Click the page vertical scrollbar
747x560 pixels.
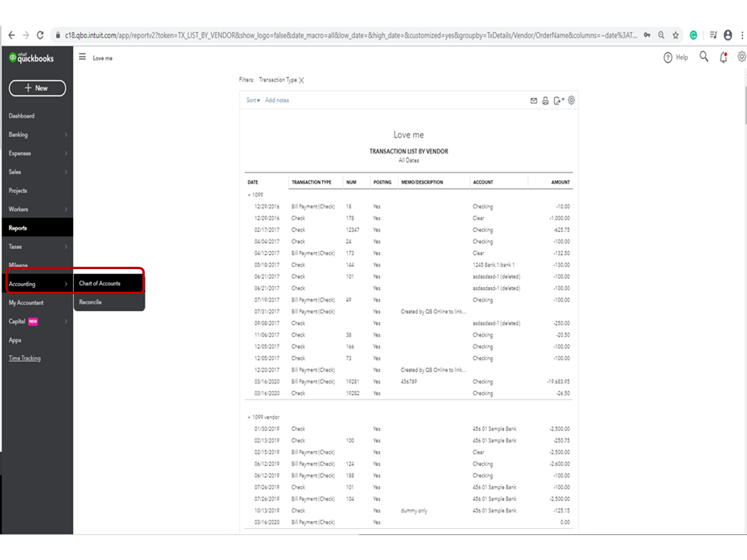tap(745, 105)
